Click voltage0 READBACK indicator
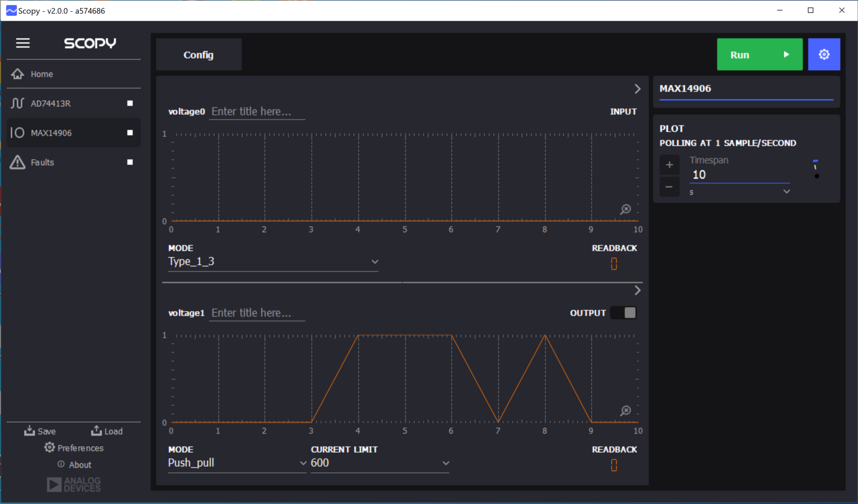Image resolution: width=858 pixels, height=504 pixels. [614, 264]
